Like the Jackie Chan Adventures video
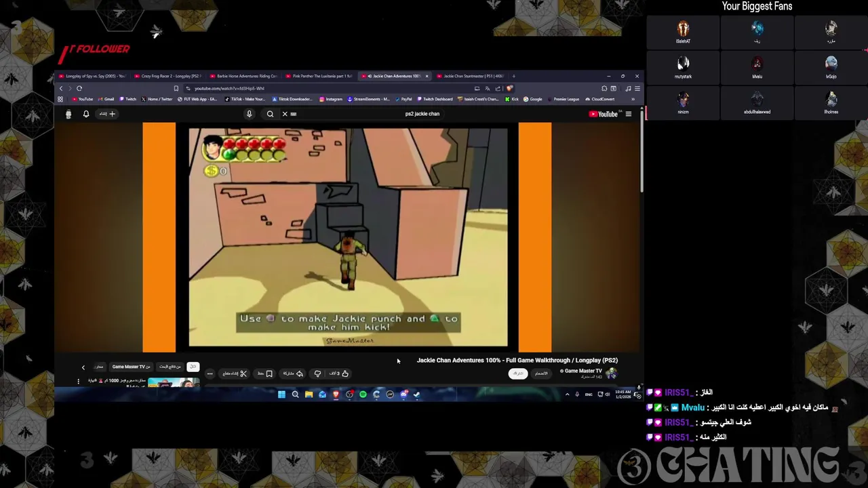This screenshot has width=868, height=488. [x=340, y=373]
